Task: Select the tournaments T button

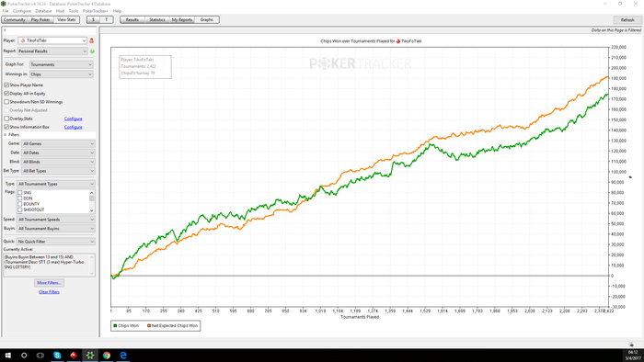Action: (107, 19)
